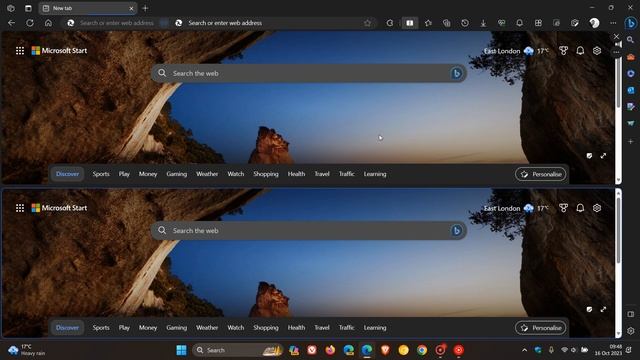Click the Bing icon in lower search box
This screenshot has width=640, height=360.
(x=456, y=231)
